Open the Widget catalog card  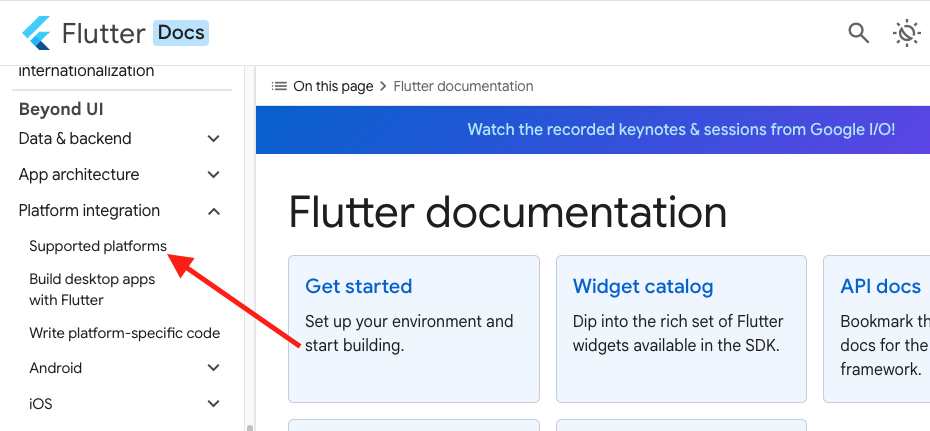point(681,329)
